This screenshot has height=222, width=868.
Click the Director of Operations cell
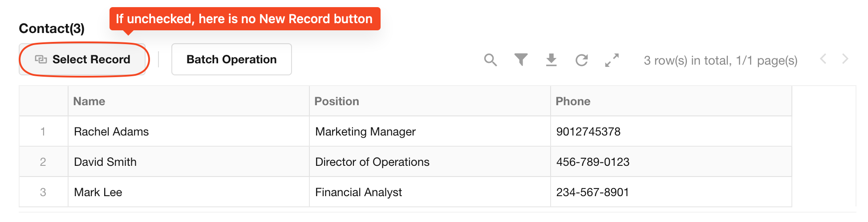click(x=372, y=162)
